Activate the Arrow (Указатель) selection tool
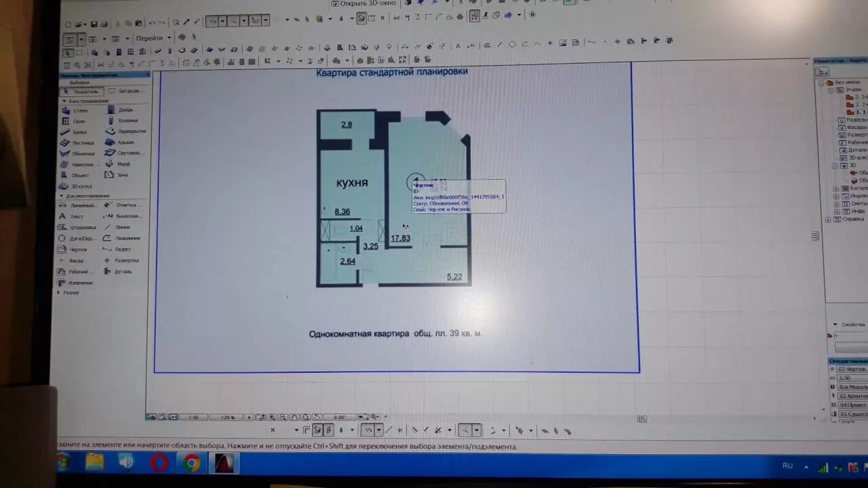 coord(83,91)
